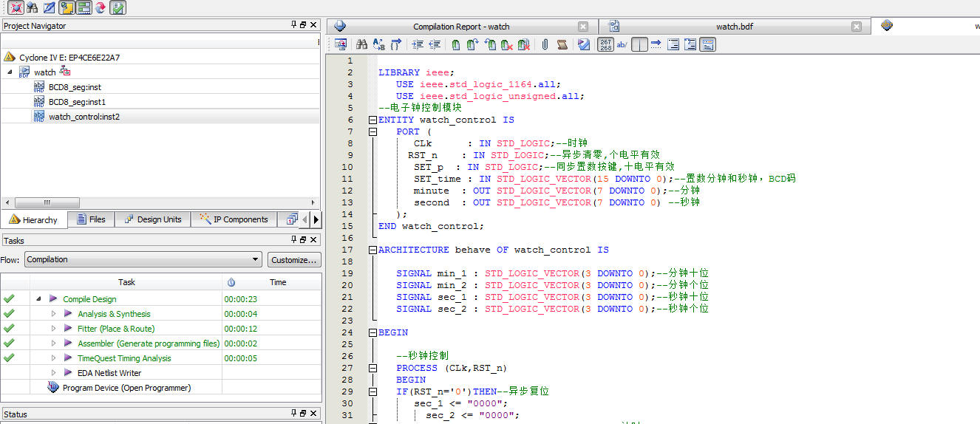Open Program Device programmer icon
The image size is (980, 424).
[53, 388]
